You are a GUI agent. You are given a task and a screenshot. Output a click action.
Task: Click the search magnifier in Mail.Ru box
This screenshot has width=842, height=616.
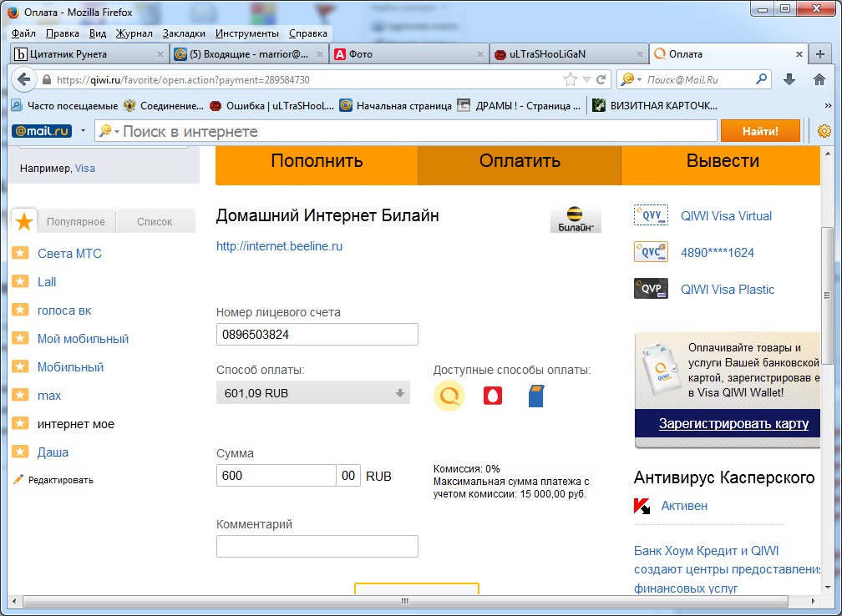click(x=761, y=79)
